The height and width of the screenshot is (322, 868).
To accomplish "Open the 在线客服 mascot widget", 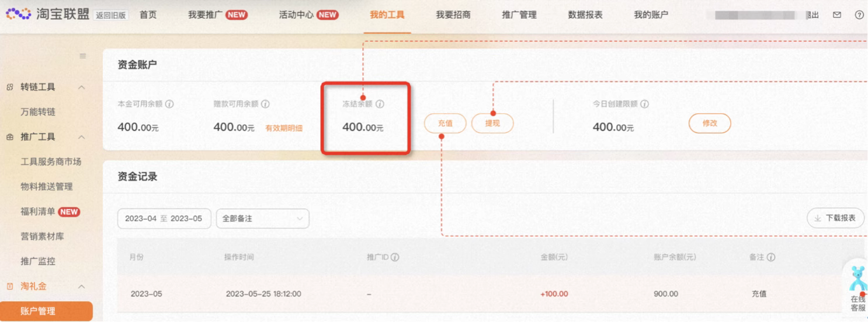I will [857, 288].
